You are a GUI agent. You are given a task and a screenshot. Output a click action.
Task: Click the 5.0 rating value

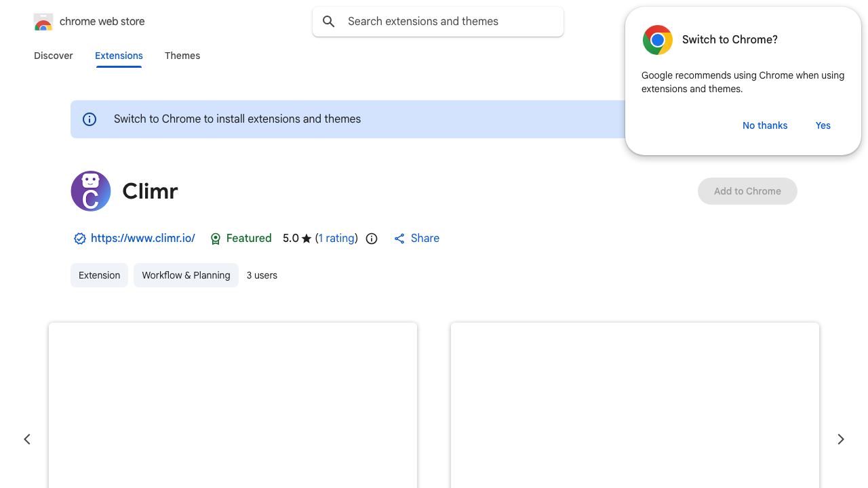[x=291, y=239]
